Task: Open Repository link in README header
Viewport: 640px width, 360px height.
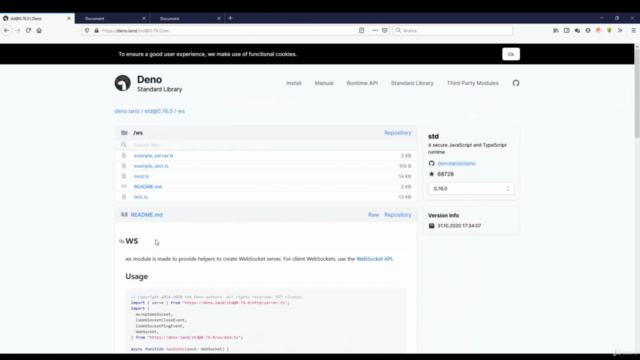Action: coord(398,215)
